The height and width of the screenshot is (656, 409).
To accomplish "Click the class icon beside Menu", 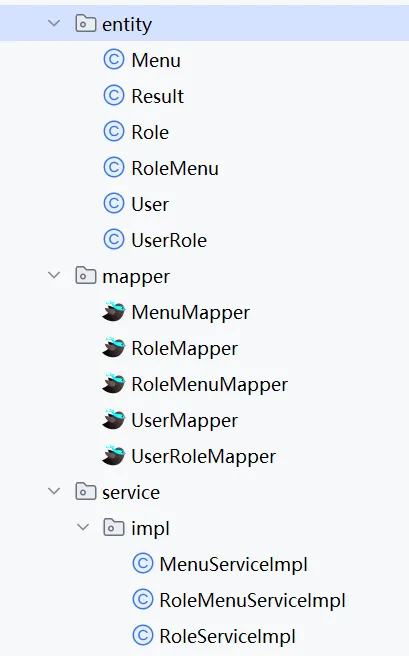I will [114, 59].
